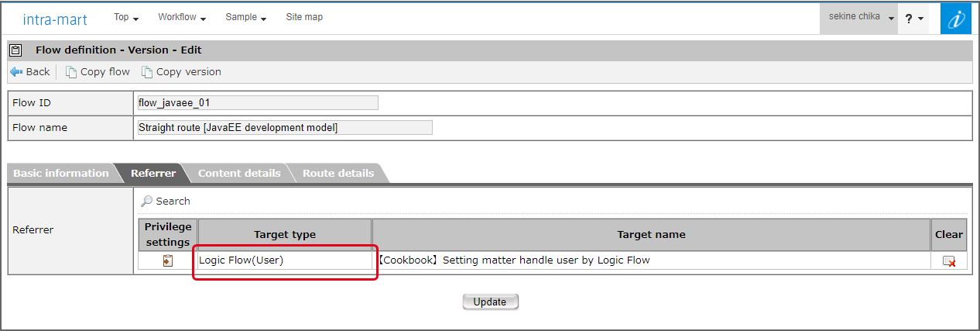Click the Copy version icon

click(147, 72)
